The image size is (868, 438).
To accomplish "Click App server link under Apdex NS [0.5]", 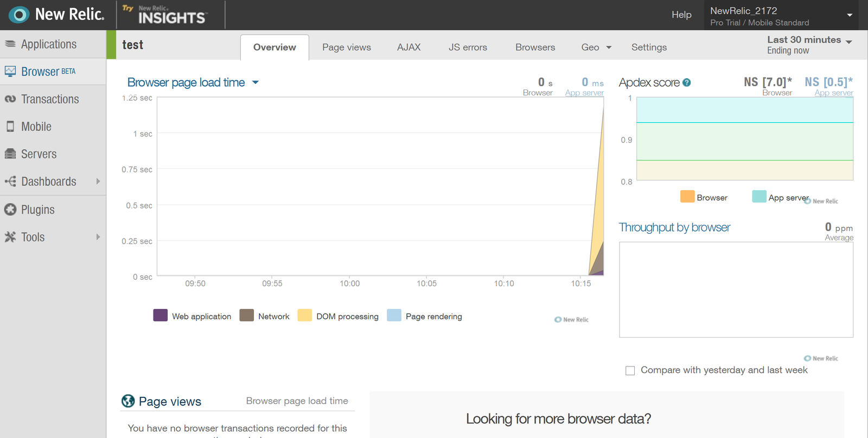I will (x=834, y=93).
